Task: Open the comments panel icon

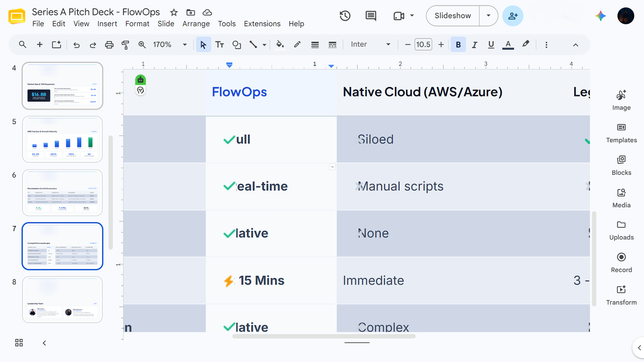Action: coord(371,16)
